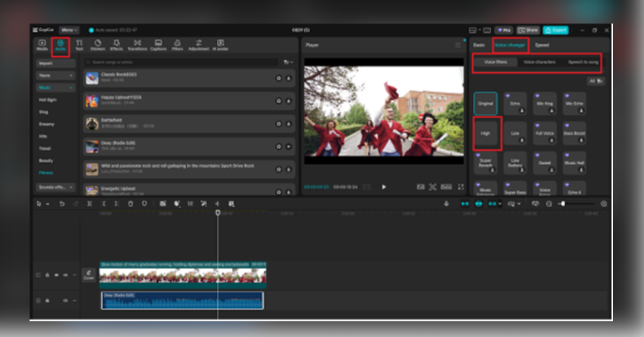The width and height of the screenshot is (644, 337).
Task: Open the Media panel
Action: point(42,45)
